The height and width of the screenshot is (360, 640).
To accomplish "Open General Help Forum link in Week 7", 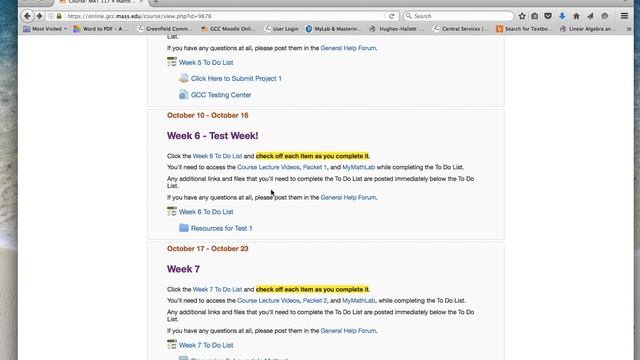I will click(x=348, y=331).
